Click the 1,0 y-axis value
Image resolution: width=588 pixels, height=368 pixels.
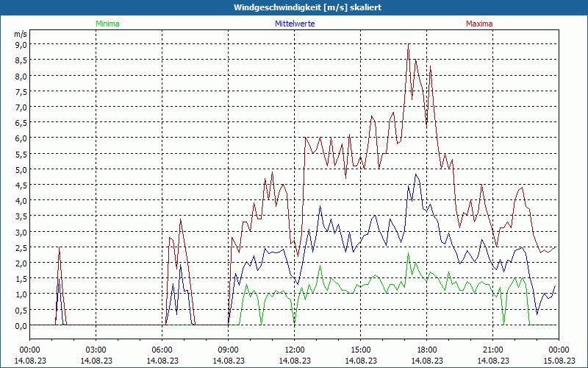(x=21, y=295)
